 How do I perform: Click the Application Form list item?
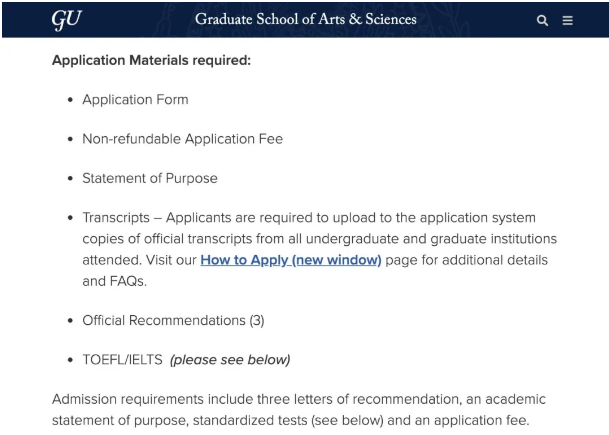[x=135, y=100]
